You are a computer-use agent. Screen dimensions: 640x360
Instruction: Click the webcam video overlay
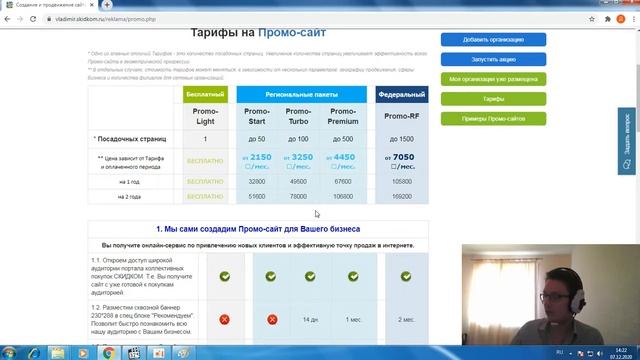point(551,295)
